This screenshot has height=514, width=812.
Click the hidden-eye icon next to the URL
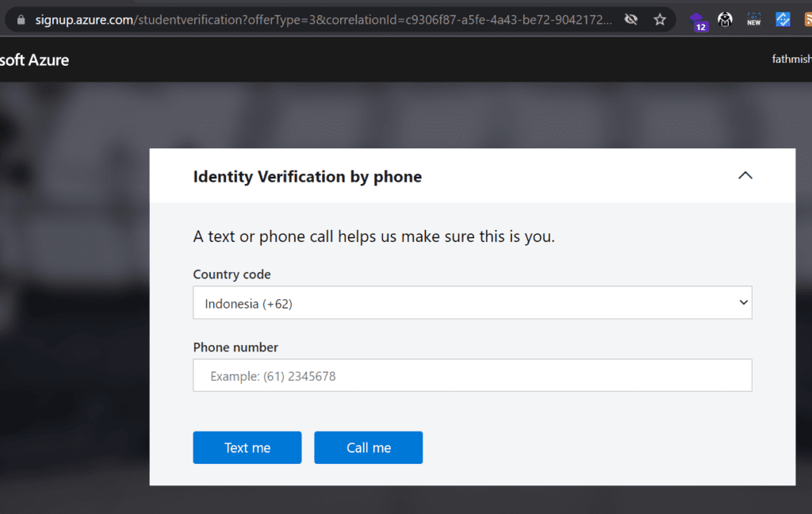631,19
